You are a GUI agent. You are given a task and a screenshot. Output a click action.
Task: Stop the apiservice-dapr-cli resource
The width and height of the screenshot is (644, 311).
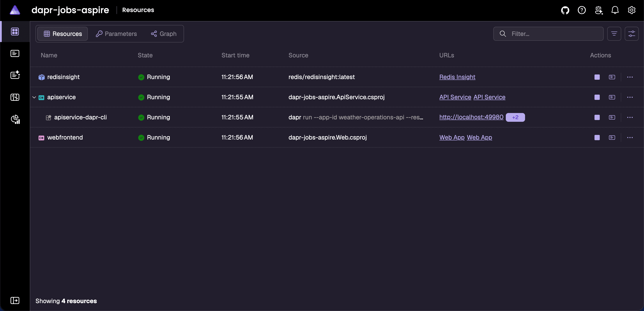pos(597,117)
